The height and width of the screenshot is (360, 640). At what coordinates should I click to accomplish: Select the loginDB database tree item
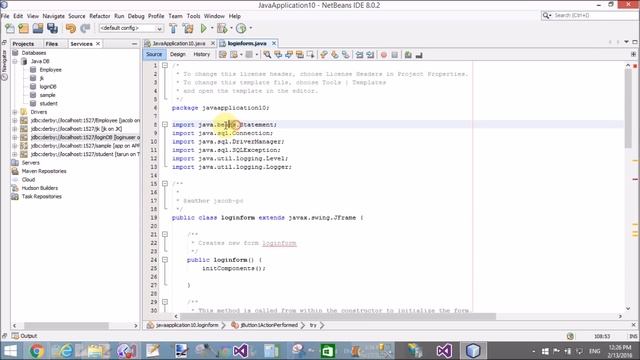point(48,87)
